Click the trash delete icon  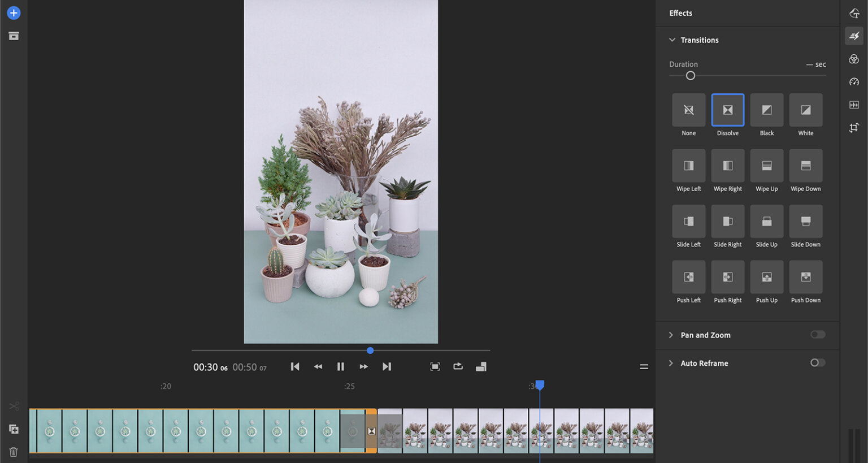tap(14, 452)
